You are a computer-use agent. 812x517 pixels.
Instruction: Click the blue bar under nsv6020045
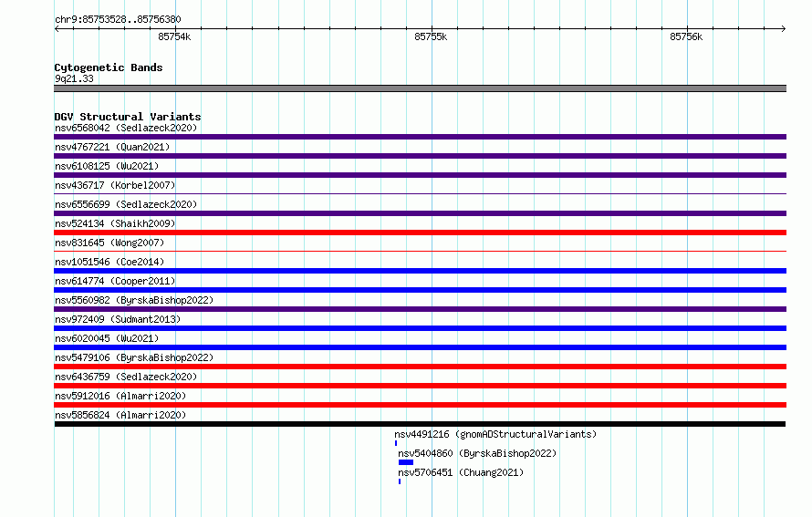pos(420,347)
